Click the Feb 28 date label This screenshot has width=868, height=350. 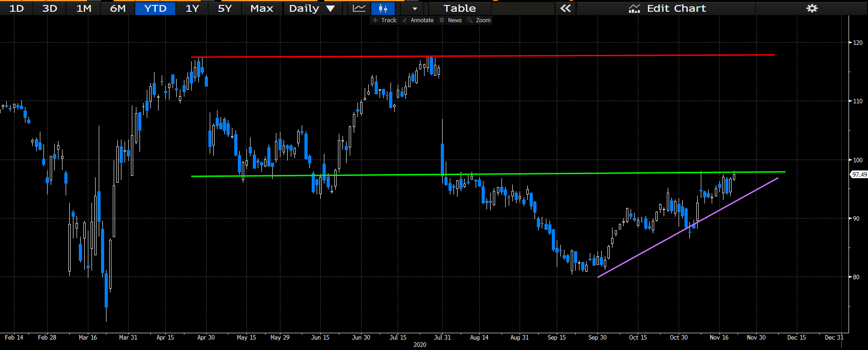(47, 337)
